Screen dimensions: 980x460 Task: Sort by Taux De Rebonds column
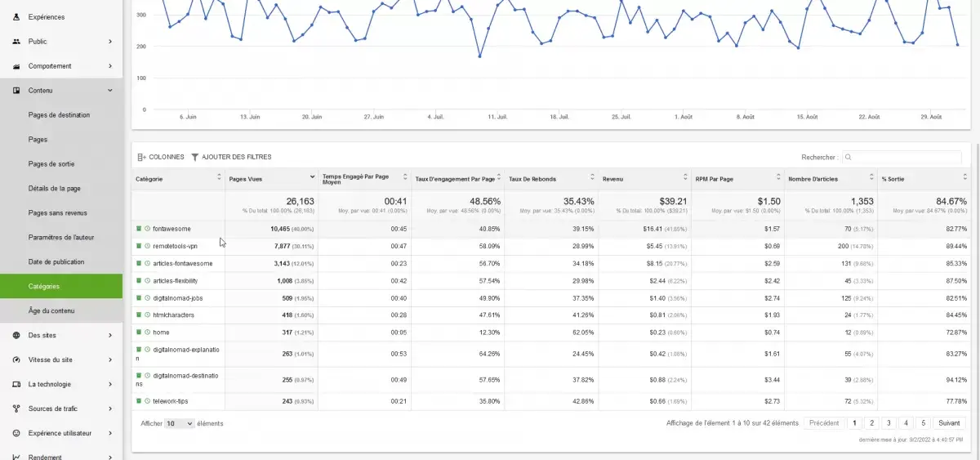coord(592,177)
